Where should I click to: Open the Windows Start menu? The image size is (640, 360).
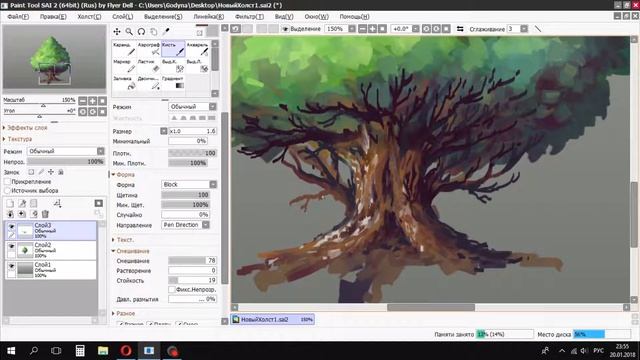11,351
